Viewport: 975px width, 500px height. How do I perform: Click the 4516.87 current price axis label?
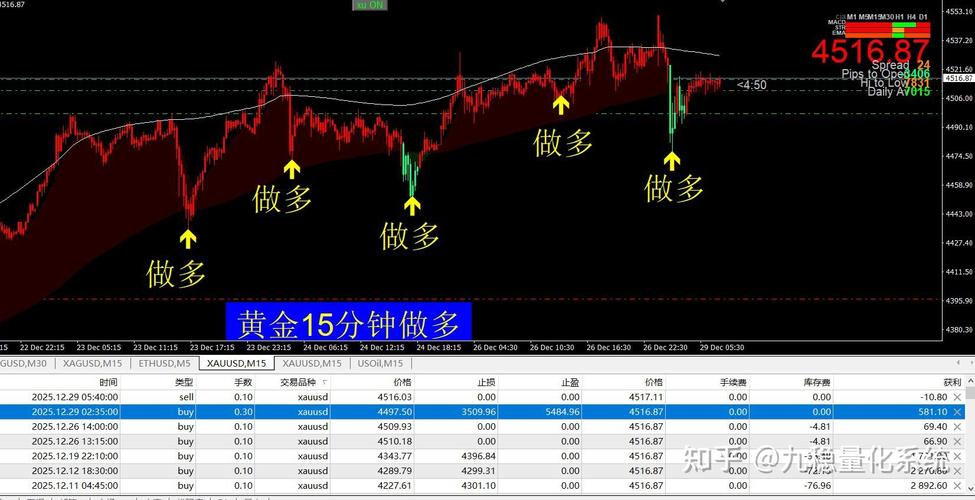pos(958,78)
